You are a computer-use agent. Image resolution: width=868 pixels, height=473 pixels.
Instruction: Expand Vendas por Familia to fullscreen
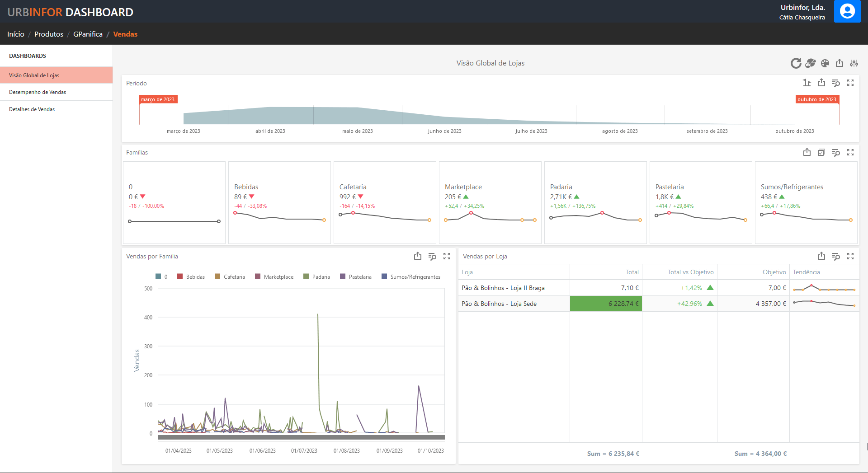point(447,256)
